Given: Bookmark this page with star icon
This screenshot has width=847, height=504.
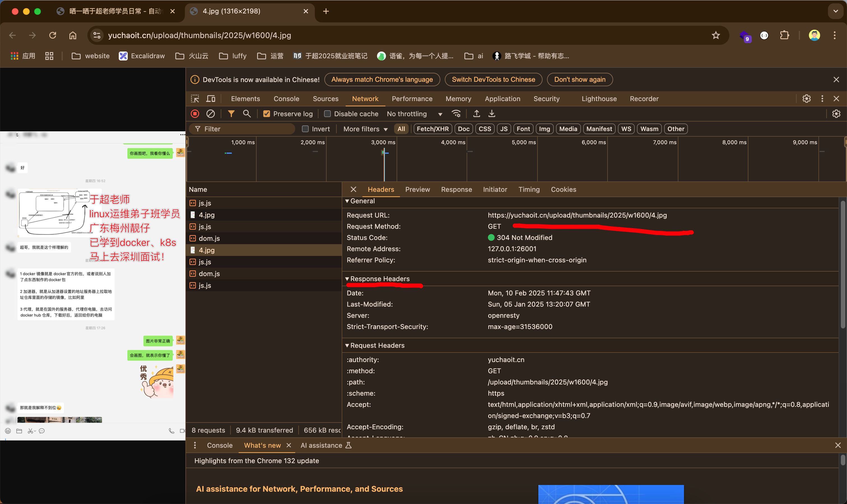Looking at the screenshot, I should pos(716,35).
